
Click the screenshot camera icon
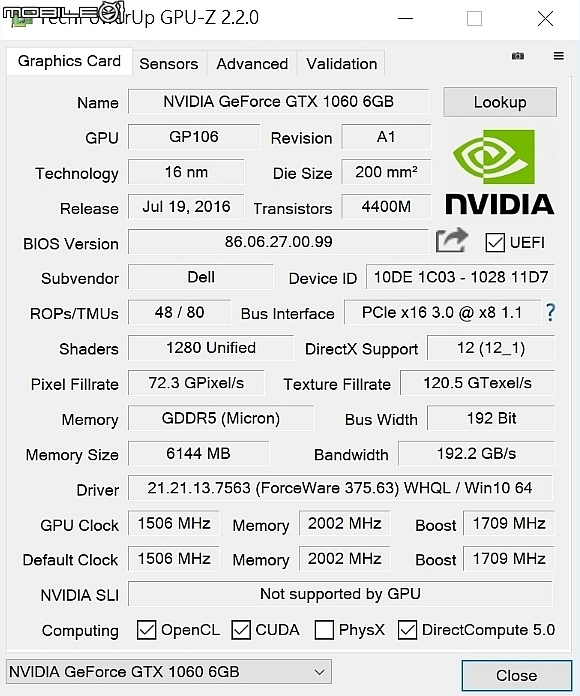518,56
